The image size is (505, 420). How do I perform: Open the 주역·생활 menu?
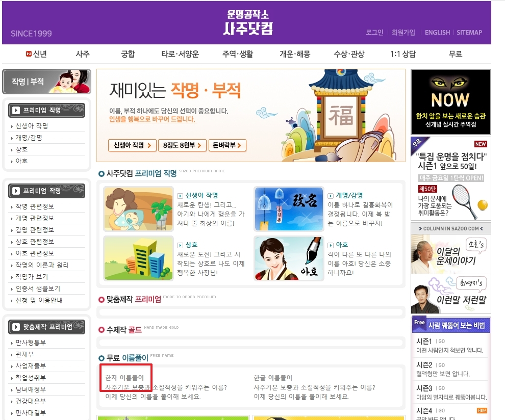point(238,54)
